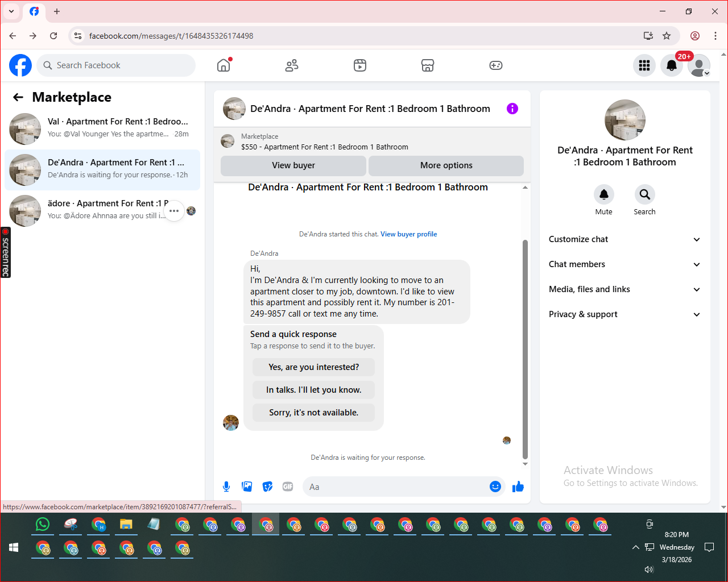Screen dimensions: 728x582
Task: Show hidden system tray icons chevron
Action: pyautogui.click(x=635, y=547)
